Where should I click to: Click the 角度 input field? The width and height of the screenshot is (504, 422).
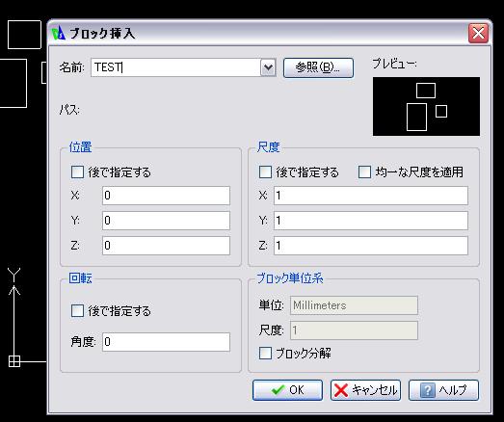(x=166, y=342)
